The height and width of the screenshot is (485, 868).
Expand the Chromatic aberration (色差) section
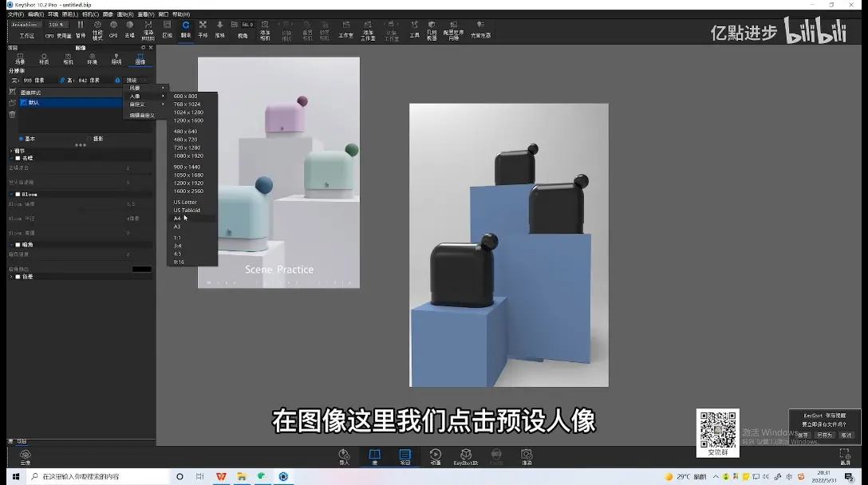point(11,277)
